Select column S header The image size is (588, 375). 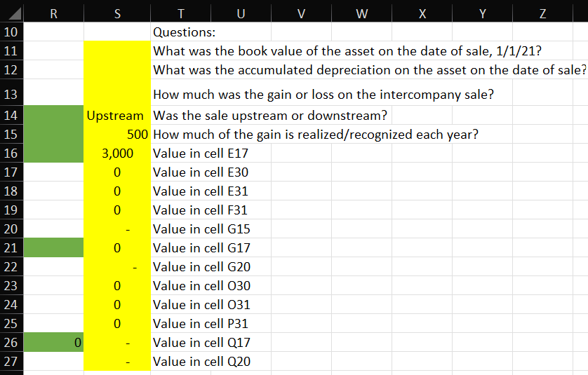pos(117,14)
